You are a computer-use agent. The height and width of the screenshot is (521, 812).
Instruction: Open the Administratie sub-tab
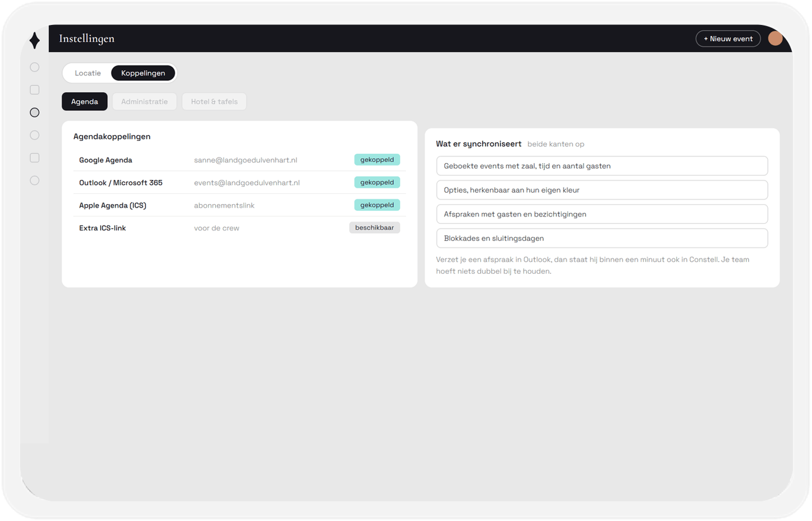144,102
